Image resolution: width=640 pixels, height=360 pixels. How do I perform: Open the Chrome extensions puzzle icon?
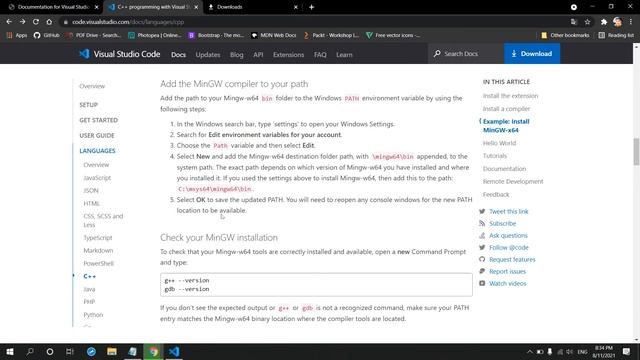[604, 22]
